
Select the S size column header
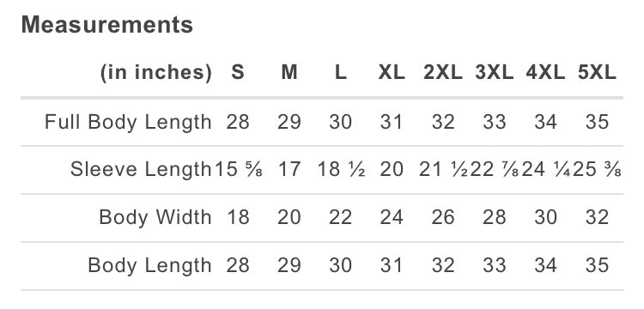tap(238, 73)
